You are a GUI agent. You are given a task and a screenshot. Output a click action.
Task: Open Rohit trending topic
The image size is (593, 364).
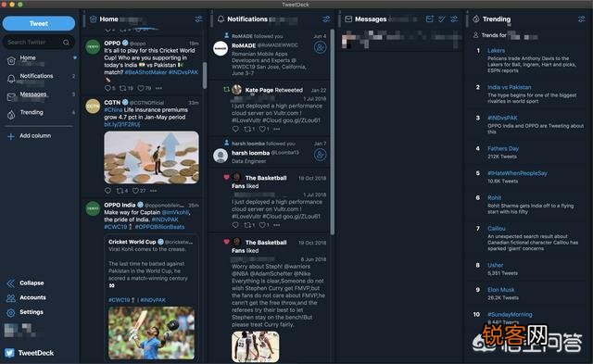494,197
